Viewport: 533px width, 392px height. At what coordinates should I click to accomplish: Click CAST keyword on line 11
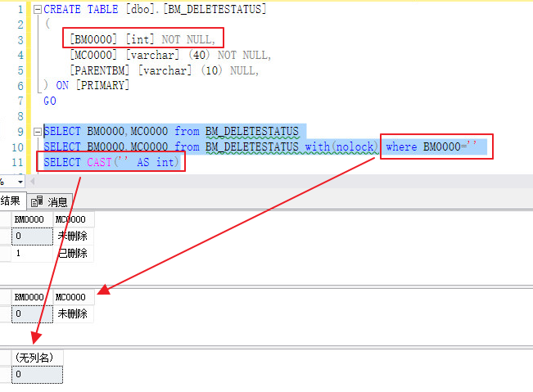point(99,162)
